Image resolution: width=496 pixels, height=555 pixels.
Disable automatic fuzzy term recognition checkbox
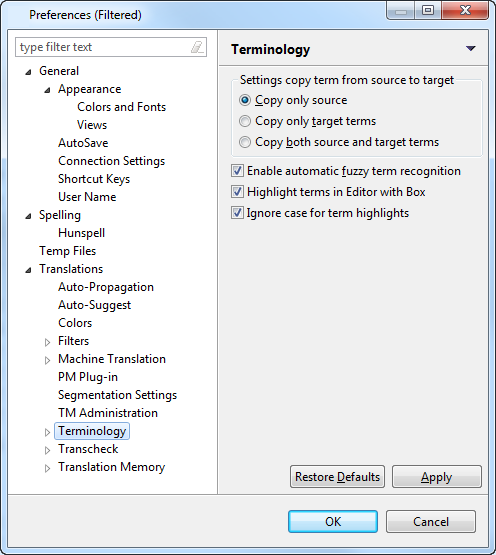tap(237, 171)
